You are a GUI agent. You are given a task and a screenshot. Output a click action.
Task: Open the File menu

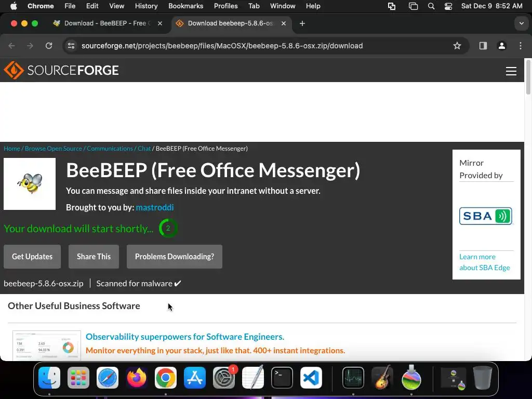coord(70,6)
